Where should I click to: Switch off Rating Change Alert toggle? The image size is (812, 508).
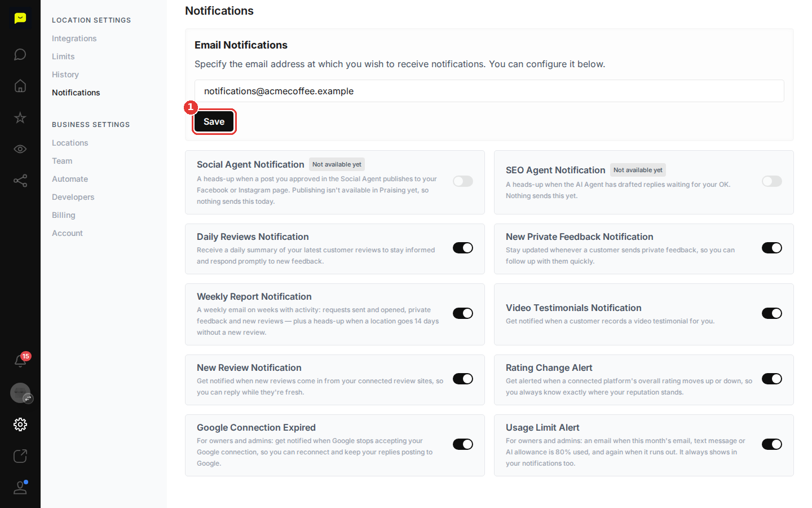(x=772, y=379)
